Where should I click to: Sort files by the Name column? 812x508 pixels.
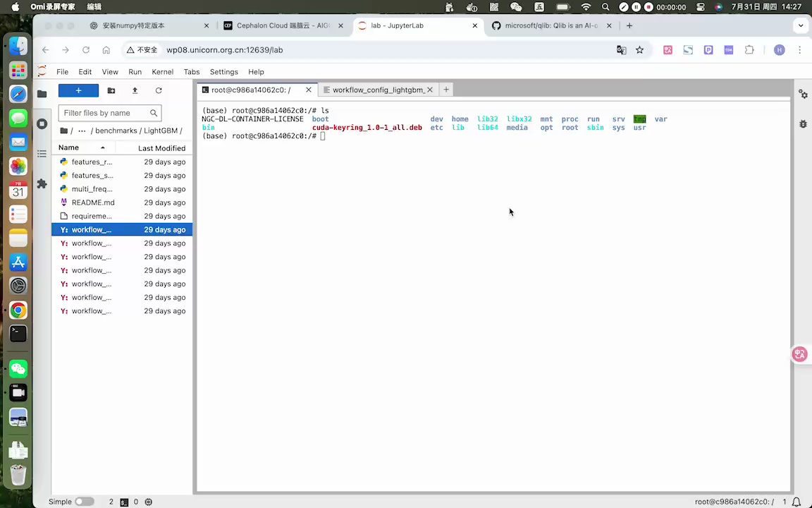tap(69, 147)
